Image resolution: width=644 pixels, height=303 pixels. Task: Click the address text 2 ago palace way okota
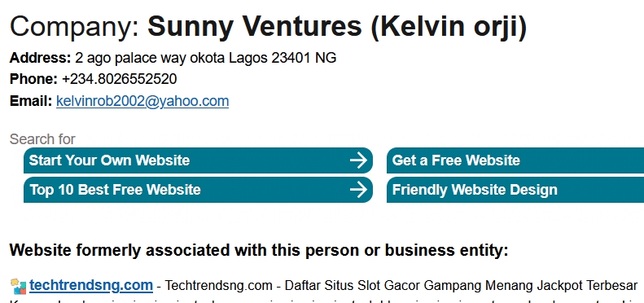(150, 59)
